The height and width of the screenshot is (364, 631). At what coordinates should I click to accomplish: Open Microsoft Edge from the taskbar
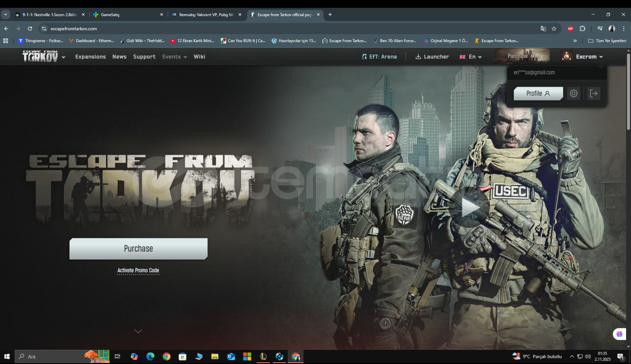[150, 357]
